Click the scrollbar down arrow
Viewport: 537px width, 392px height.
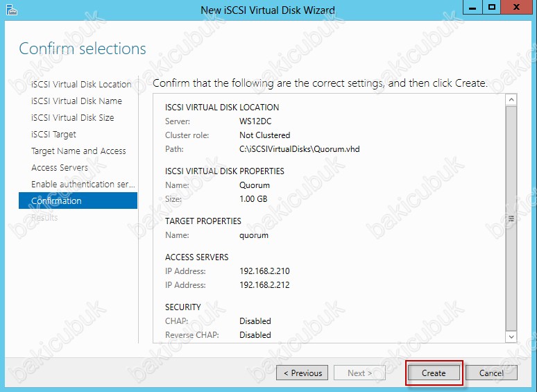511,336
